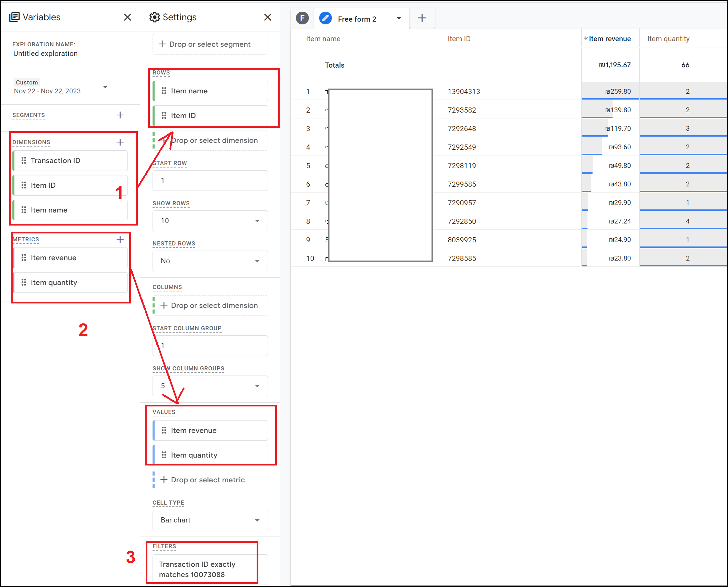Open the Nested Rows dropdown

pyautogui.click(x=210, y=261)
